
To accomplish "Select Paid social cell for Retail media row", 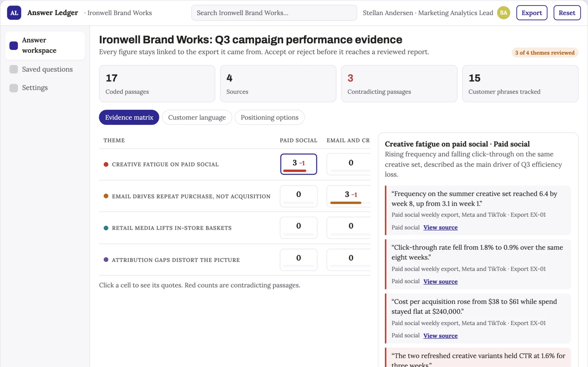I will (x=299, y=228).
